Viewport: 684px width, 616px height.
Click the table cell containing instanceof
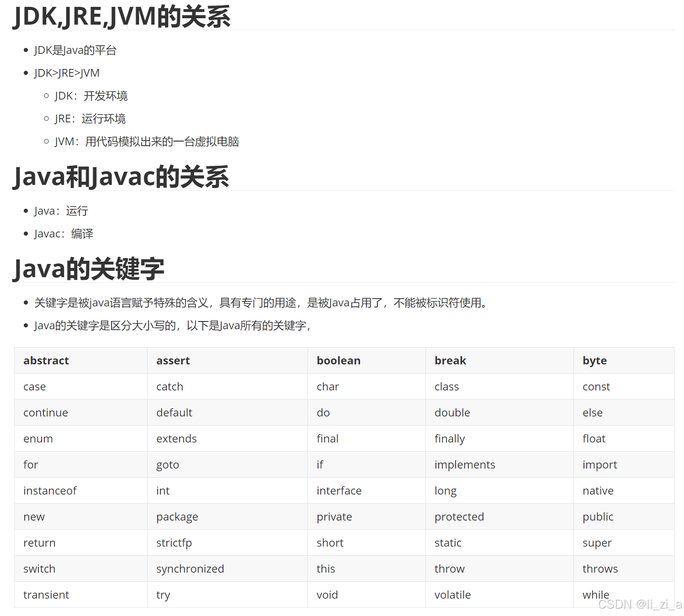pos(50,490)
